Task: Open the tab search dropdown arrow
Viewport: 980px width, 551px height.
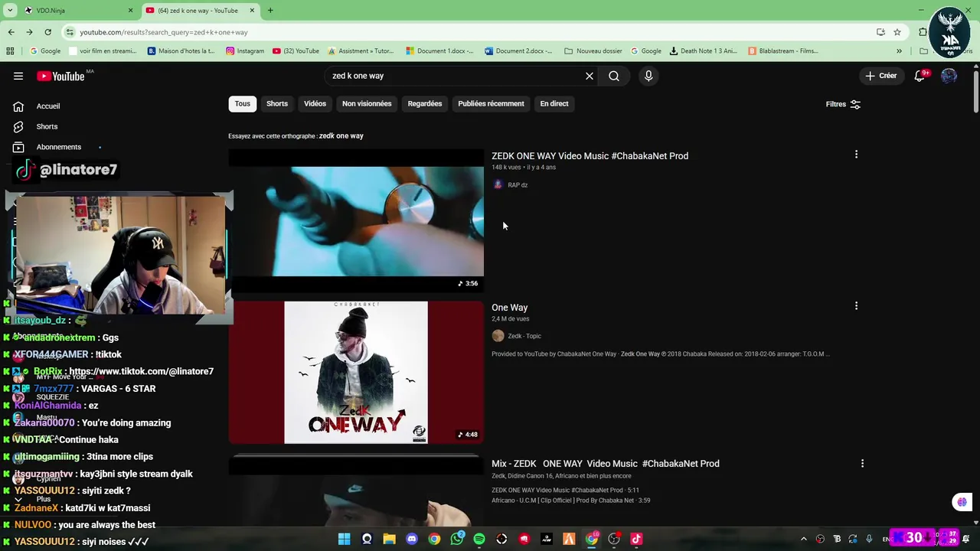Action: pyautogui.click(x=11, y=11)
